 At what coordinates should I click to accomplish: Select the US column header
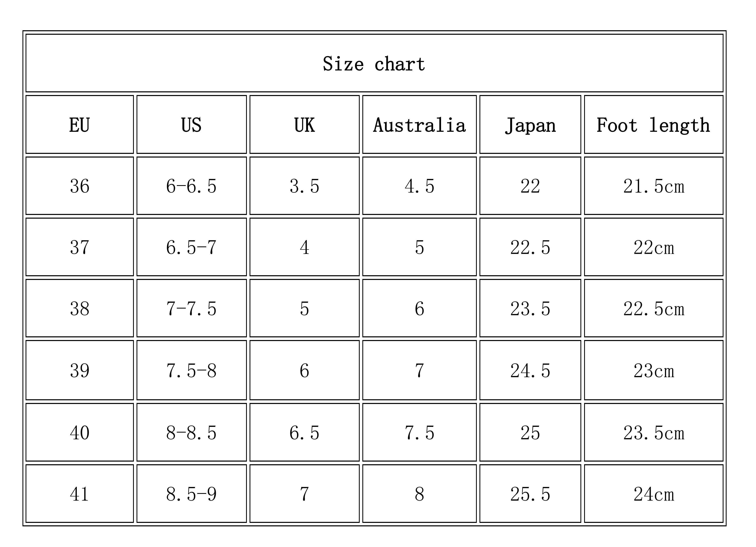191,125
